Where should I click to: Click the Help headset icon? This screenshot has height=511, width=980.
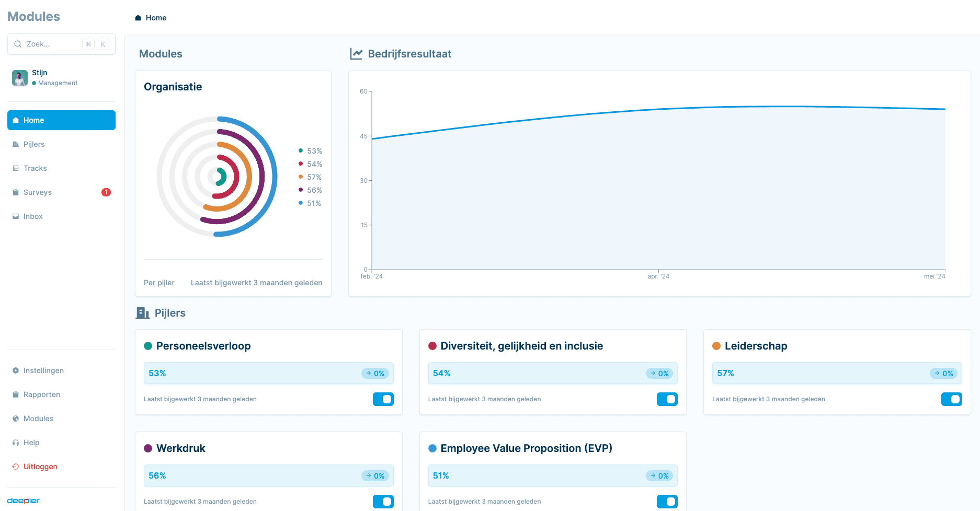pos(16,443)
